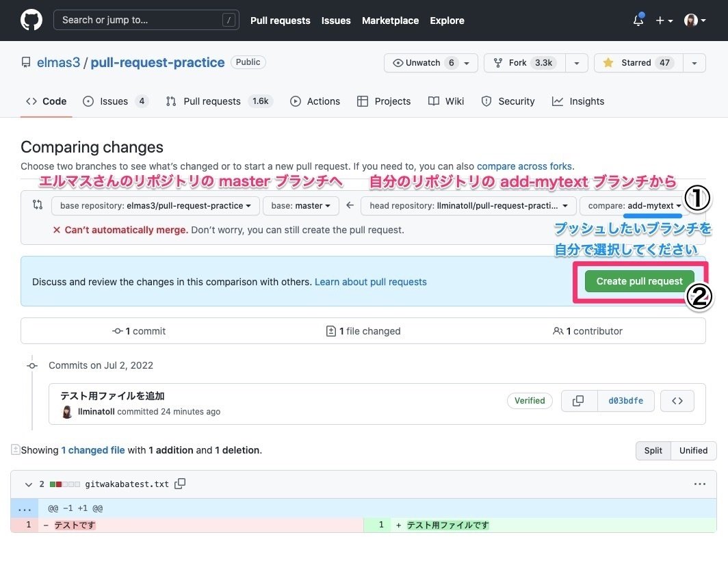Switch to the Issues repository tab
The image size is (728, 563).
115,101
